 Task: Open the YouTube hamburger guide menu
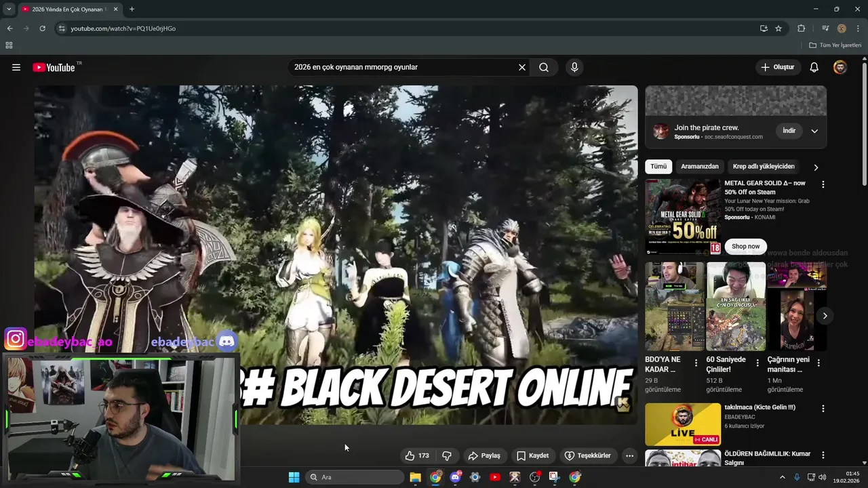(x=16, y=67)
